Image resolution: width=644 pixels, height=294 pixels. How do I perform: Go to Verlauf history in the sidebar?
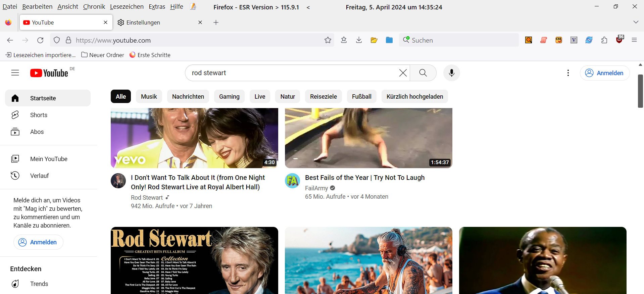pyautogui.click(x=39, y=176)
